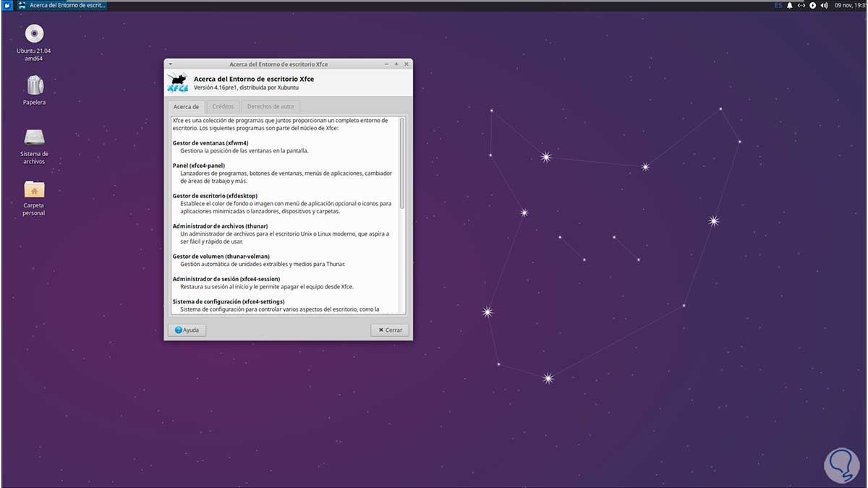
Task: Click the line Gestiona la posición de las ventanas
Action: coord(244,150)
